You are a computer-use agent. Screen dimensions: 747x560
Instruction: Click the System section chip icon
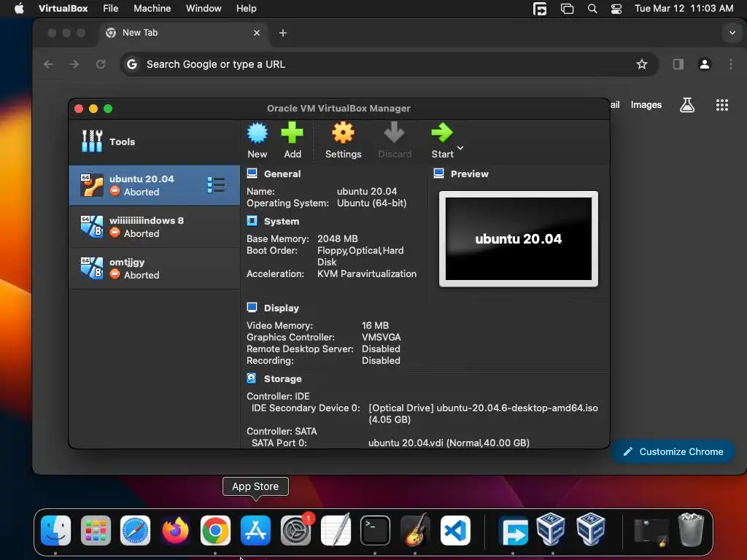[252, 221]
